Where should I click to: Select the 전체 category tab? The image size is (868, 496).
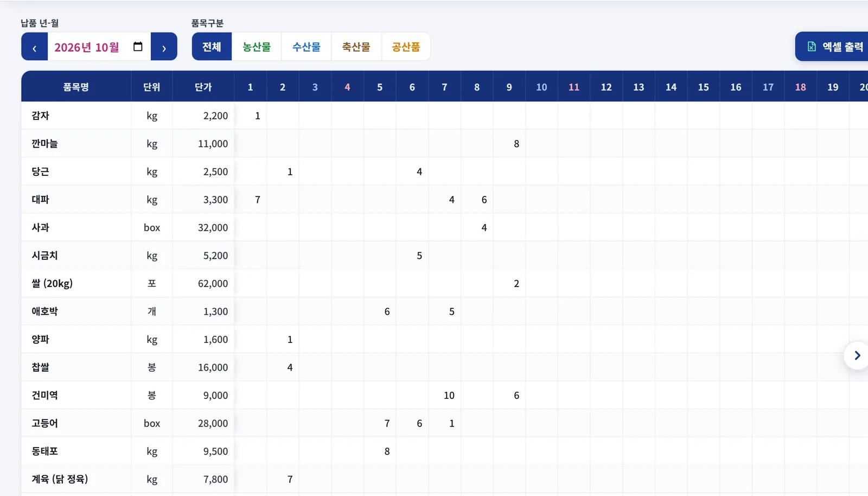tap(212, 47)
